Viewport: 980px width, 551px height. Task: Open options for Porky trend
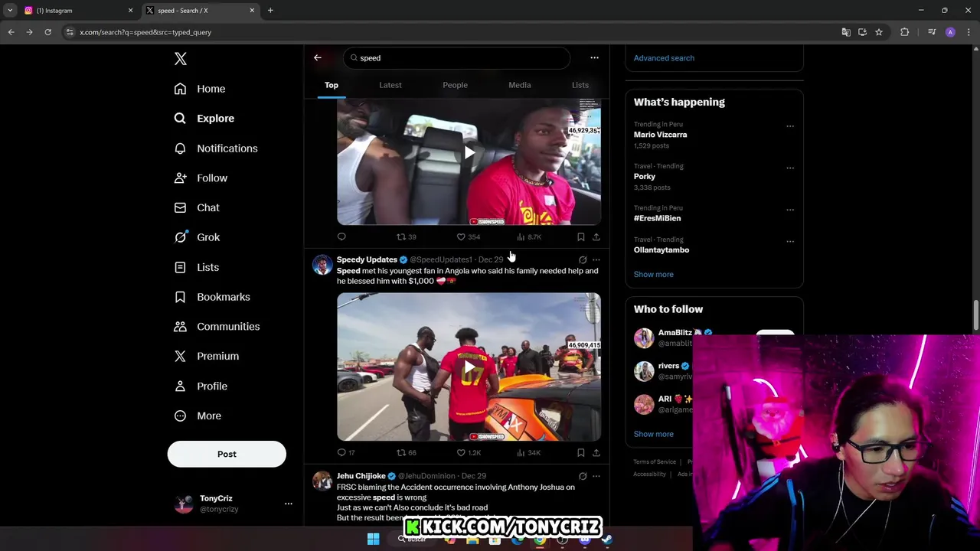click(x=790, y=168)
